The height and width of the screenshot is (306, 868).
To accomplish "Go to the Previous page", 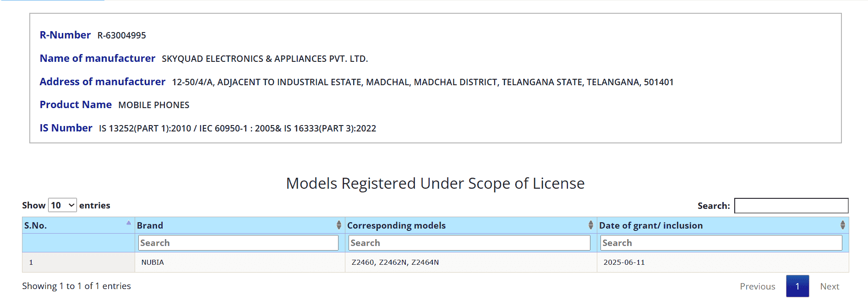I will [x=758, y=286].
